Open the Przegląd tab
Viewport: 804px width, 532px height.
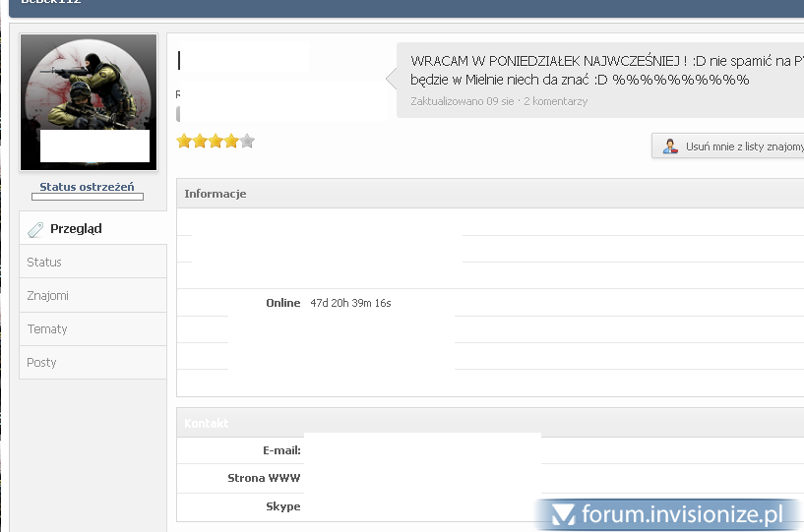76,229
